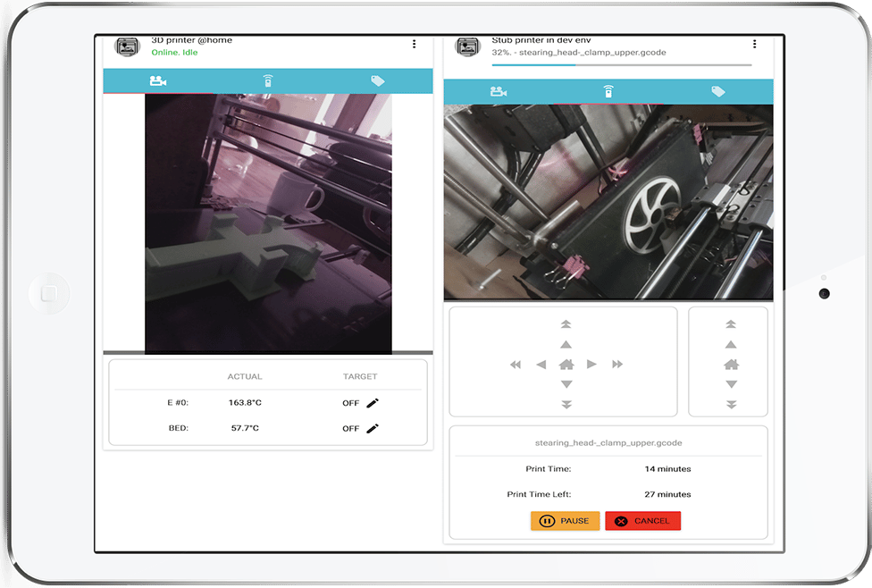Switch to tag tab on 3D printer @home
The height and width of the screenshot is (588, 872).
pyautogui.click(x=378, y=80)
